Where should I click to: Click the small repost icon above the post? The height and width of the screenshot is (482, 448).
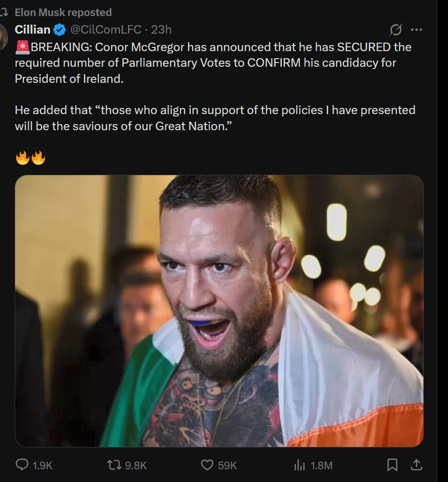[5, 12]
